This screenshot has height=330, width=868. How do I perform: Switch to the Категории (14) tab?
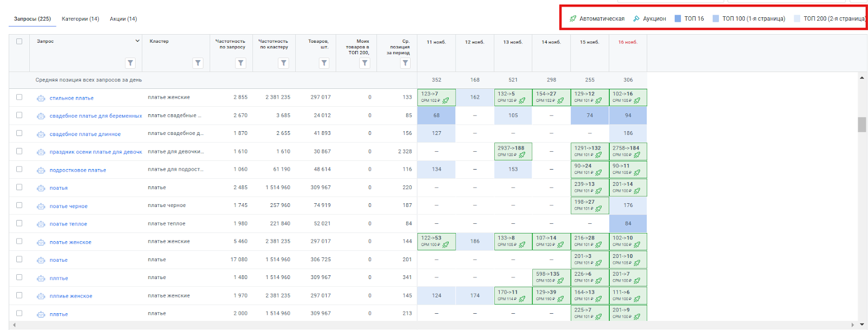pyautogui.click(x=80, y=19)
